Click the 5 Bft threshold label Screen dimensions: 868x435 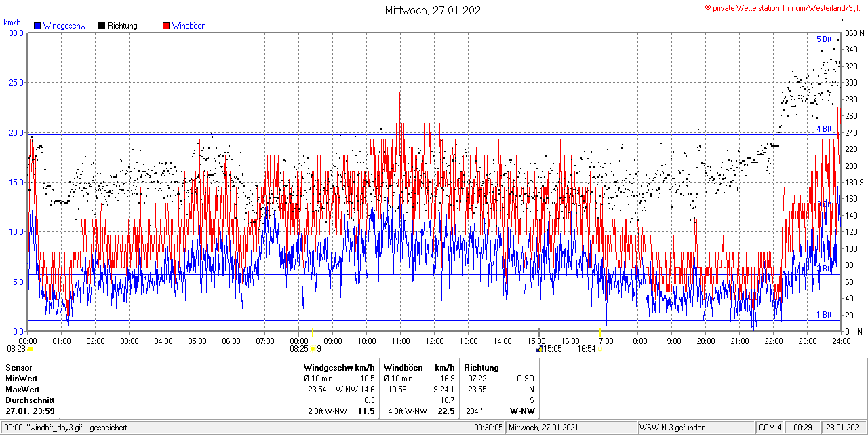(824, 39)
